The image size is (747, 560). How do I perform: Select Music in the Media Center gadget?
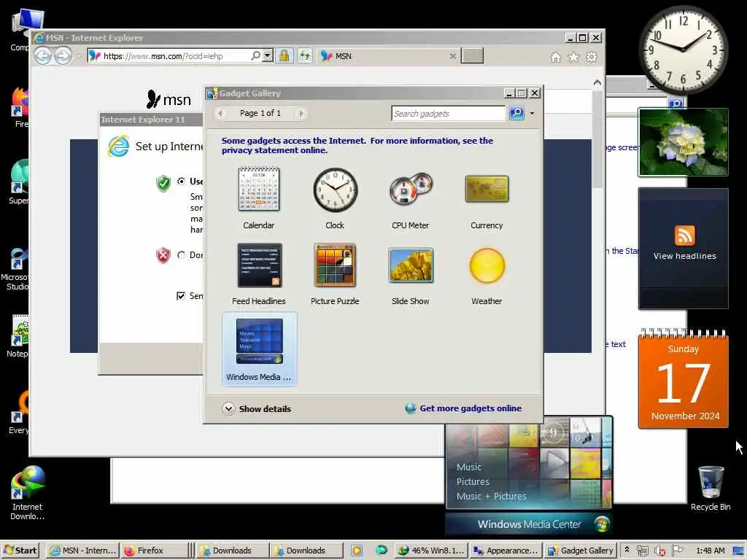(x=469, y=467)
